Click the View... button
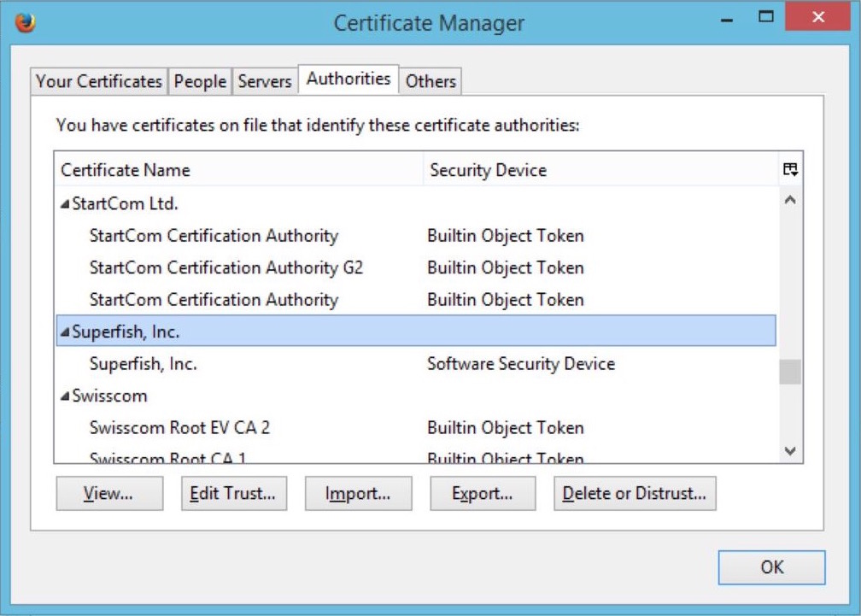This screenshot has height=616, width=861. (x=109, y=493)
